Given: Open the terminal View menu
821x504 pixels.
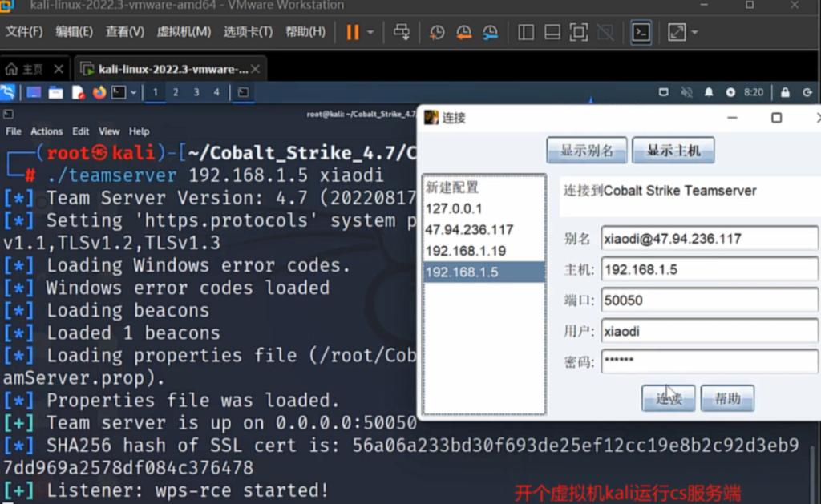Looking at the screenshot, I should (109, 131).
